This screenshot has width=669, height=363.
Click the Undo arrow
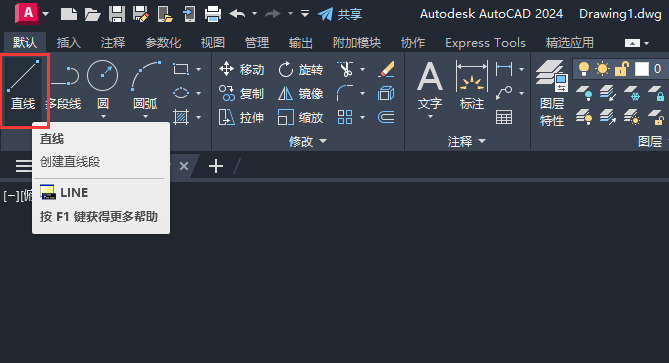(237, 14)
